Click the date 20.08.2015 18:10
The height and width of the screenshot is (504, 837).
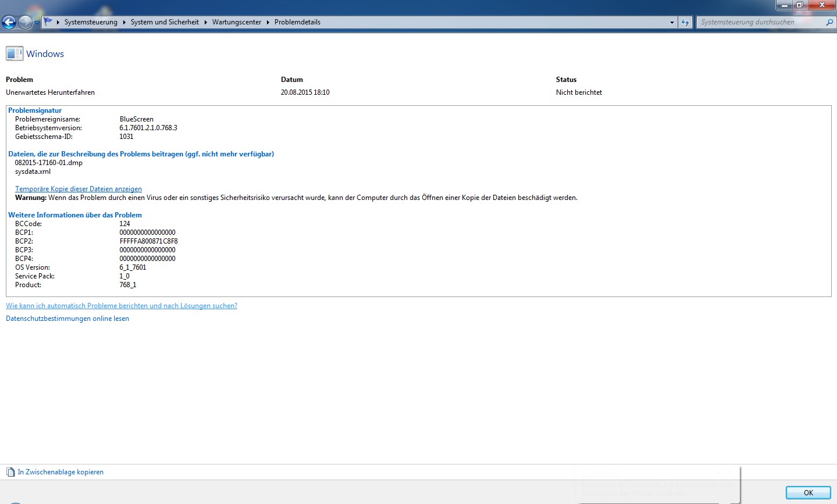pos(305,92)
